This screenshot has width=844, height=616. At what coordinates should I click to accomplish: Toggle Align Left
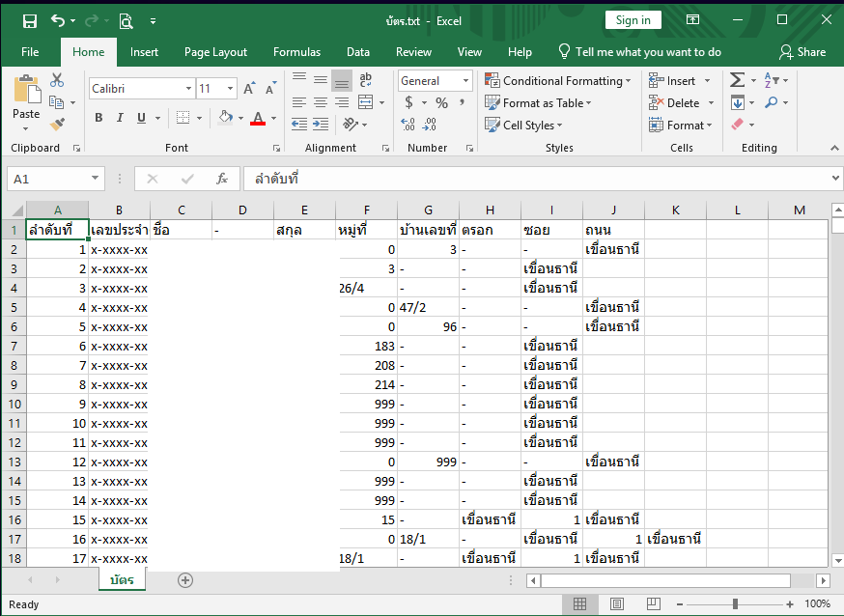[299, 102]
